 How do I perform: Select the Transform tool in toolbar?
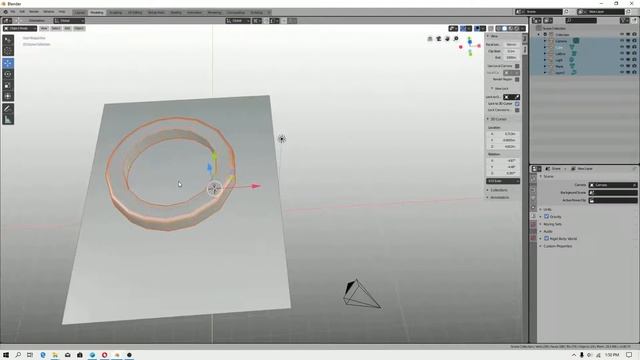tap(8, 96)
